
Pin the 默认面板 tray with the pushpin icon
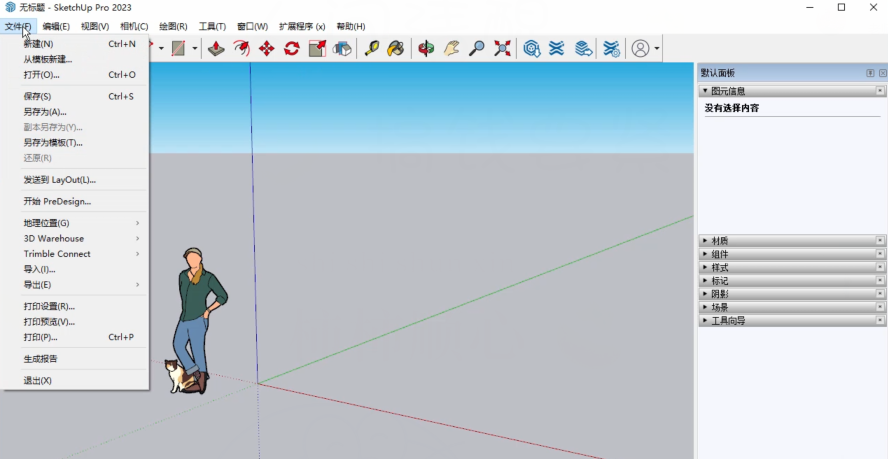(x=870, y=73)
